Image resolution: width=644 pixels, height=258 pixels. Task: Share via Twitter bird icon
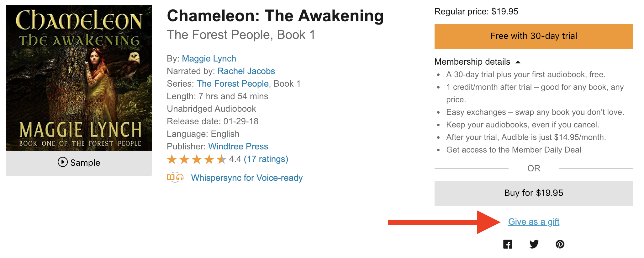(534, 244)
